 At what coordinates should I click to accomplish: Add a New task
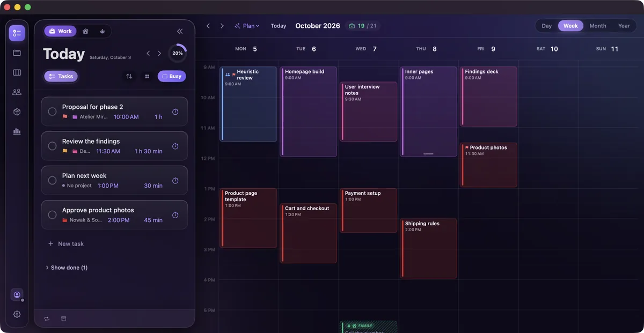66,243
